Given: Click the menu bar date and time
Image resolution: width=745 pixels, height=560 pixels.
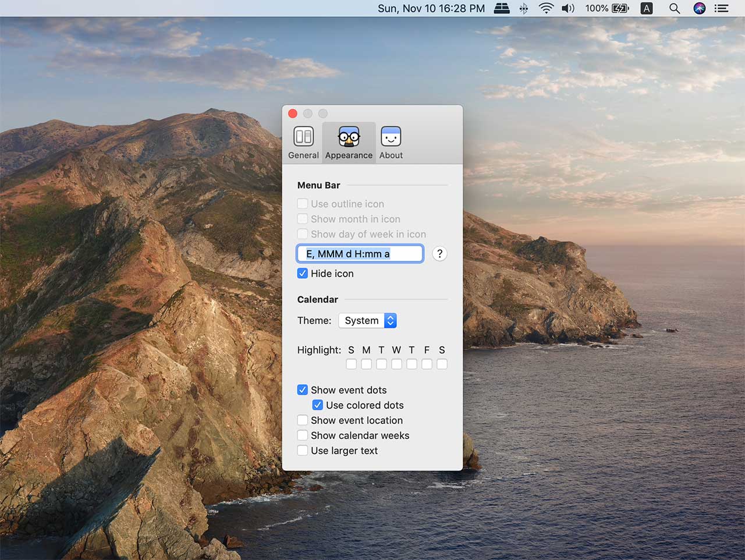Looking at the screenshot, I should tap(431, 8).
